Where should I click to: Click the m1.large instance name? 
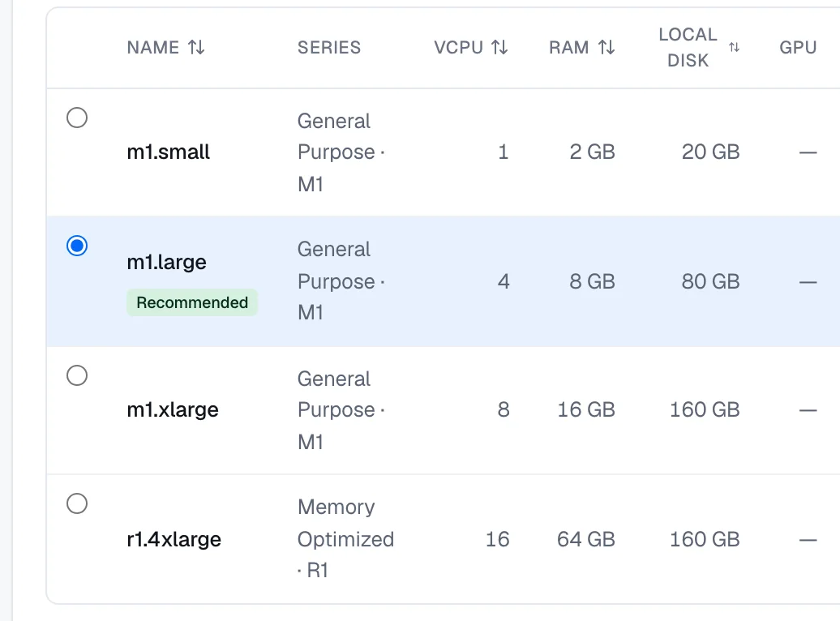166,262
